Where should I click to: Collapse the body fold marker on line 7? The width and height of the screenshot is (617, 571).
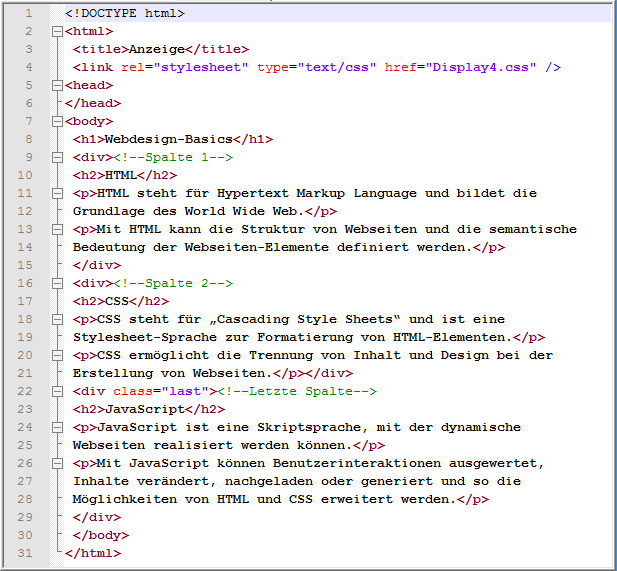57,121
